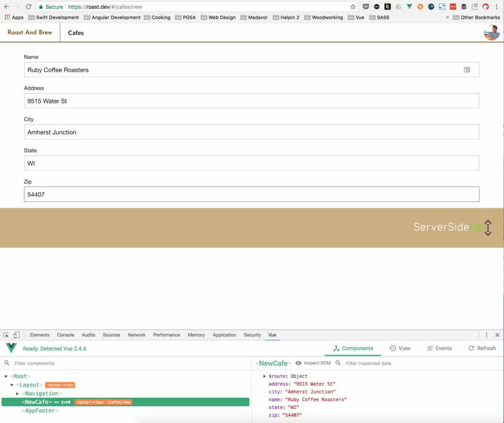Toggle the device toolbar icon in DevTools
This screenshot has height=423, width=504.
pyautogui.click(x=16, y=335)
